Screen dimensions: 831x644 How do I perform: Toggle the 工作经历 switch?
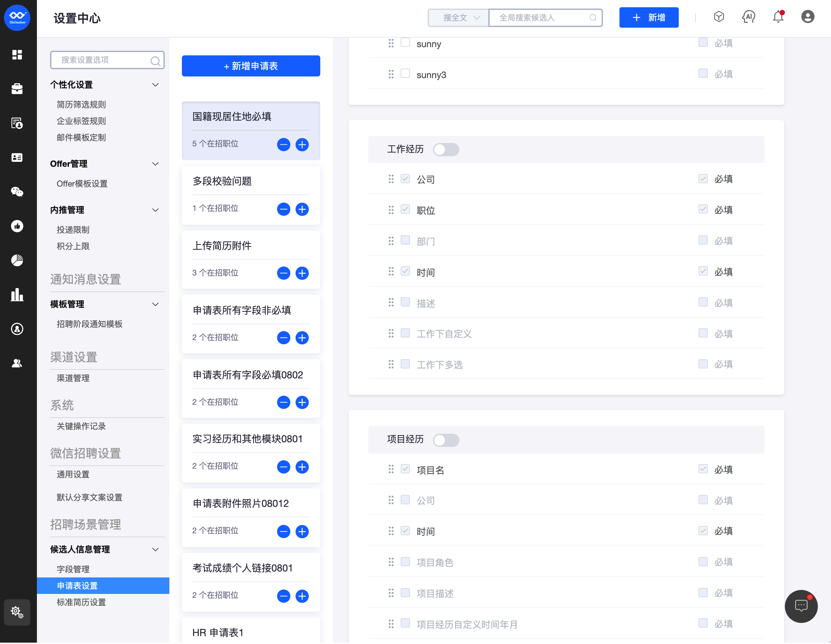click(x=446, y=150)
